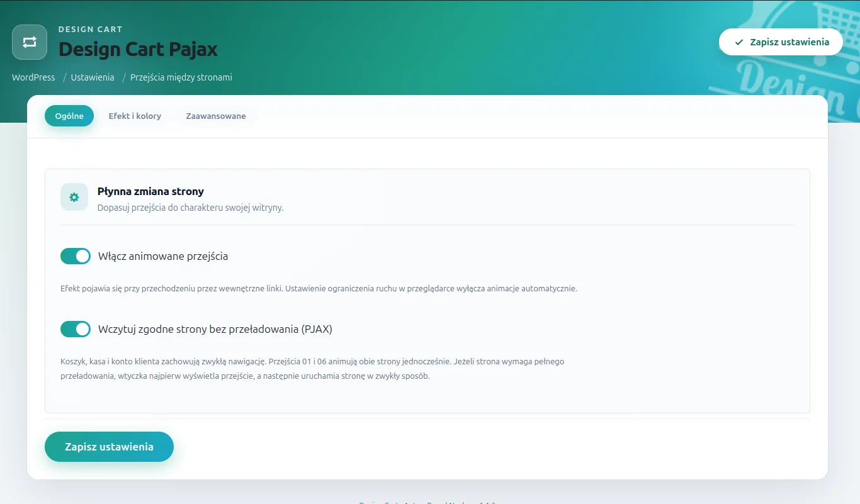Viewport: 860px width, 504px height.
Task: Click the Włącz animowane przejścia label
Action: click(x=163, y=256)
